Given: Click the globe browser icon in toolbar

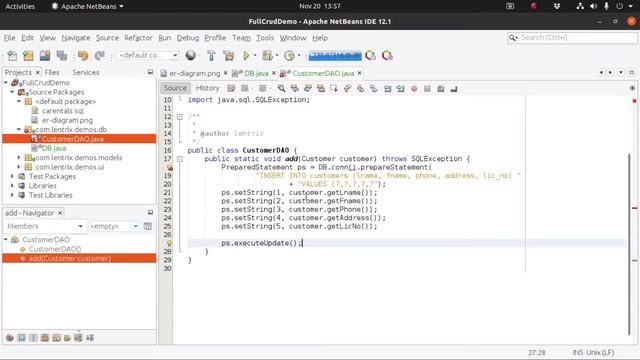Looking at the screenshot, I should click(191, 55).
